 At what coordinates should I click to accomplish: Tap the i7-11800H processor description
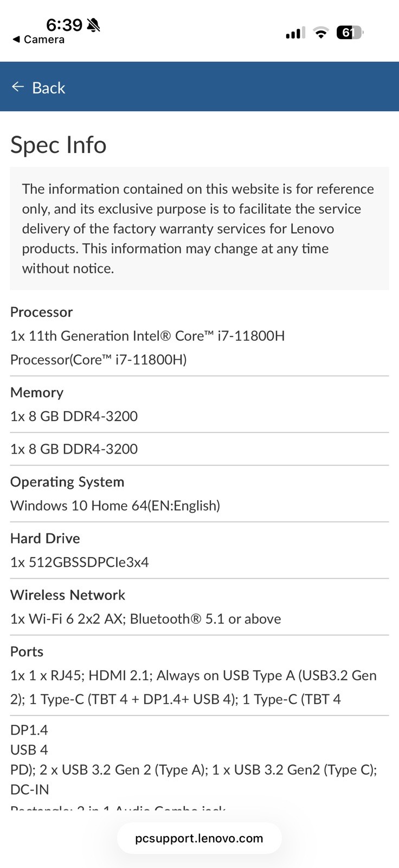point(147,348)
